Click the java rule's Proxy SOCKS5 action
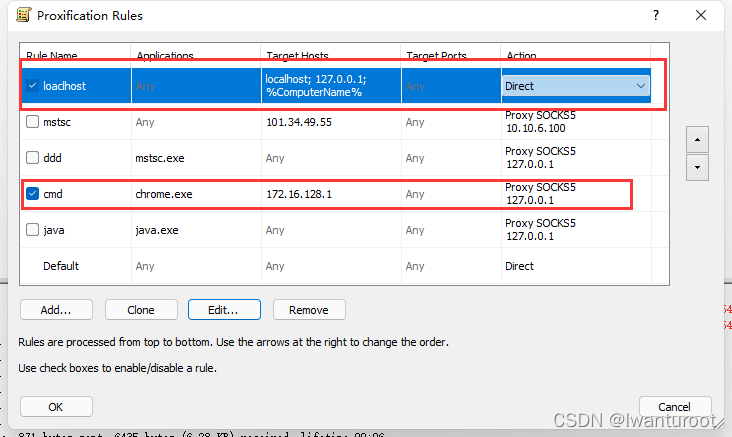Screen dimensions: 732x437 [x=540, y=230]
